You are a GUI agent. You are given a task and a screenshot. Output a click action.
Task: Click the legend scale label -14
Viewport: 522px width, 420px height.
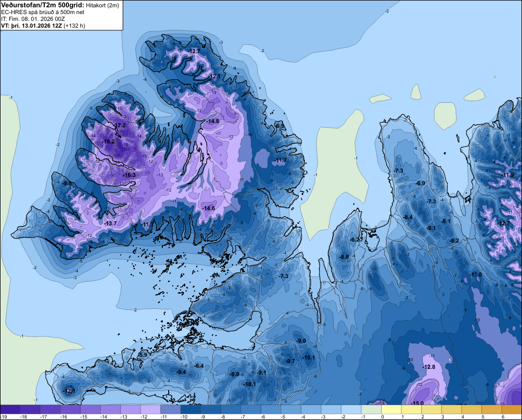tap(104, 417)
